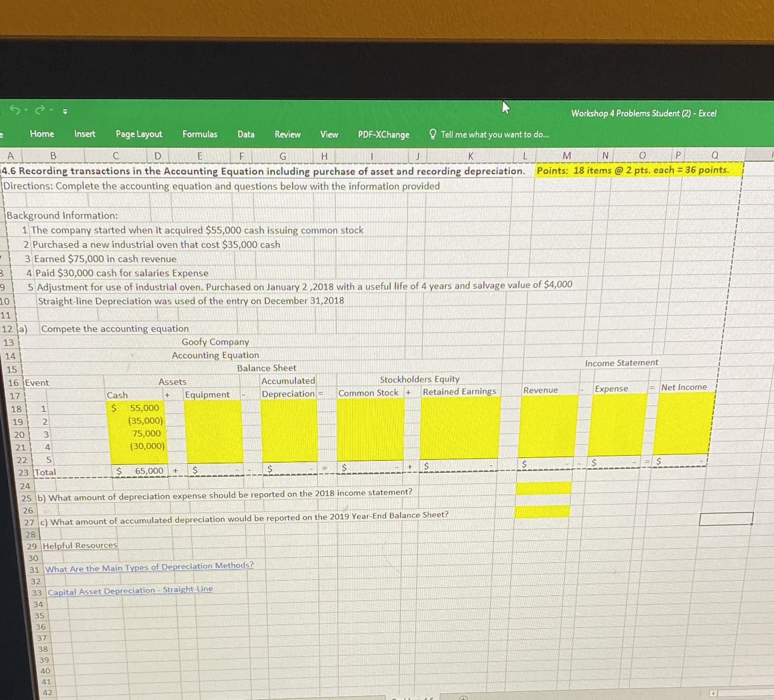Open the Customize Quick Access Toolbar menu
Viewport: 774px width, 700px height.
[x=65, y=111]
